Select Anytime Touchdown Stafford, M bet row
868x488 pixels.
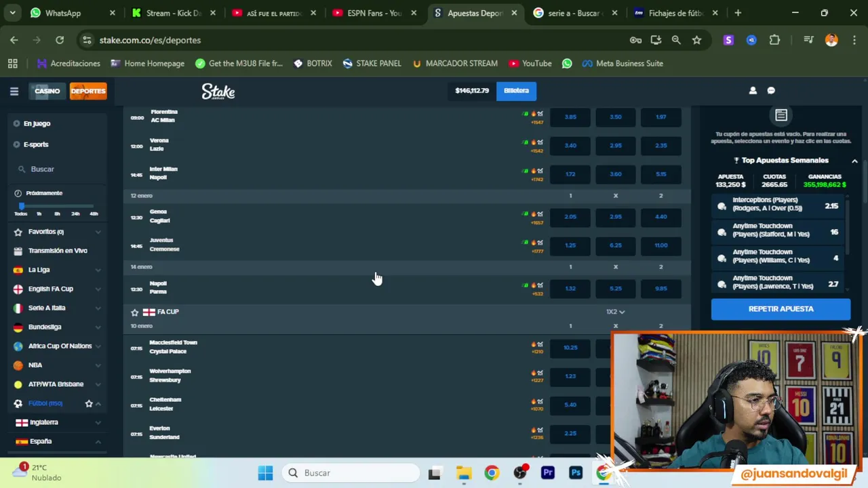pos(779,230)
